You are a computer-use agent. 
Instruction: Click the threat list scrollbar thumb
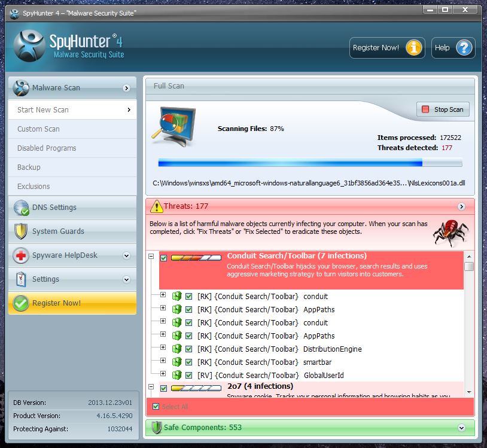point(469,266)
